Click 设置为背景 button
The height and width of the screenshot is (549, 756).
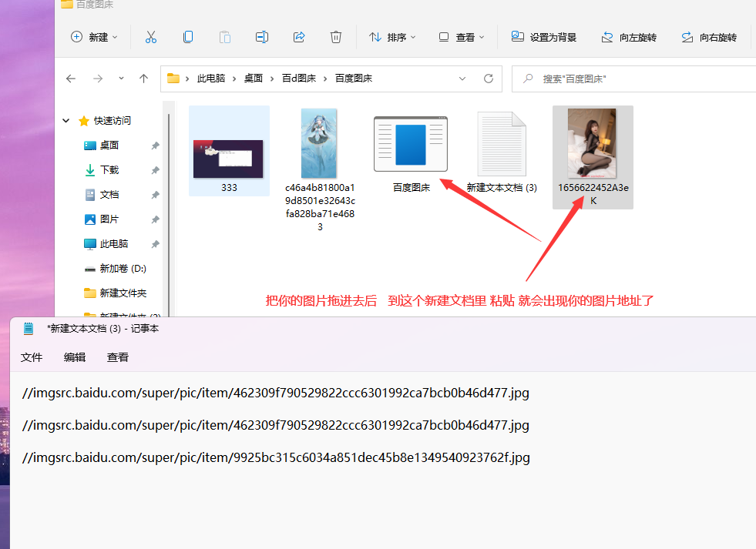point(544,37)
